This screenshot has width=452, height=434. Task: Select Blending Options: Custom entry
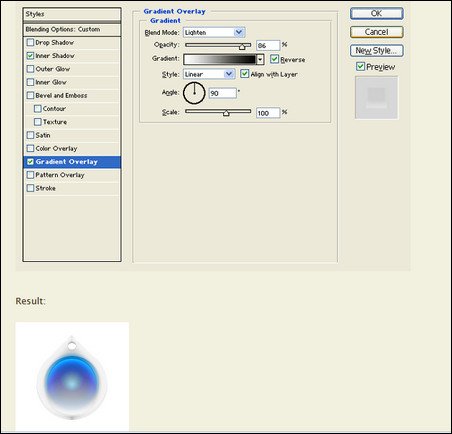(72, 30)
